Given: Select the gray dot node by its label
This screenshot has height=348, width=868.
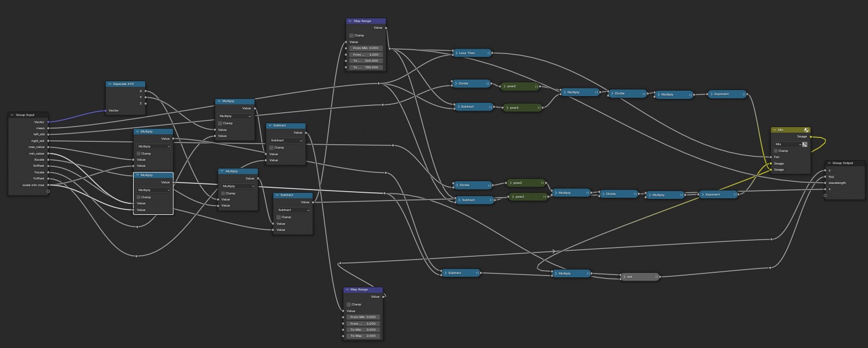Looking at the screenshot, I should point(629,277).
